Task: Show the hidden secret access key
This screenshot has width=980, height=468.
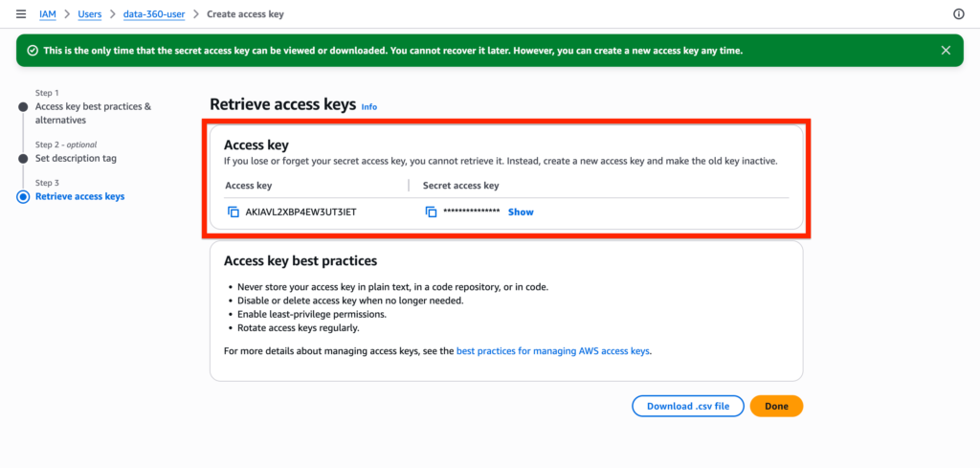Action: click(521, 212)
